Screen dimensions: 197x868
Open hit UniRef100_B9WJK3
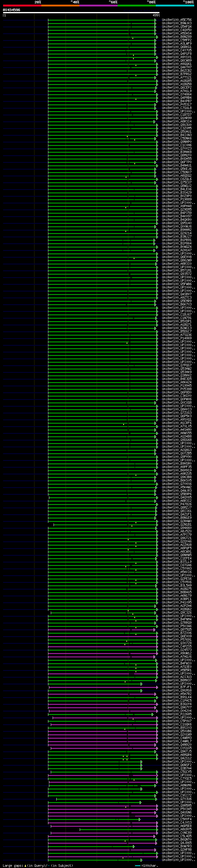177,23
